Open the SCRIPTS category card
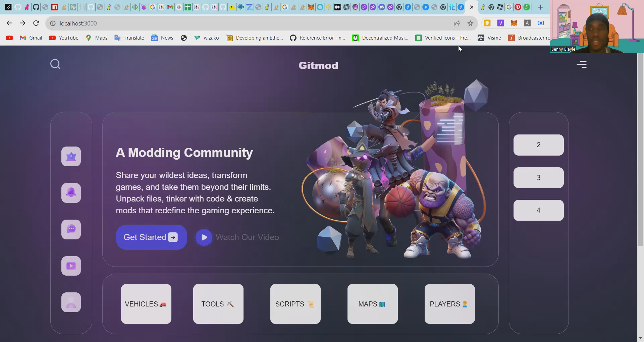The width and height of the screenshot is (644, 342). pyautogui.click(x=296, y=304)
